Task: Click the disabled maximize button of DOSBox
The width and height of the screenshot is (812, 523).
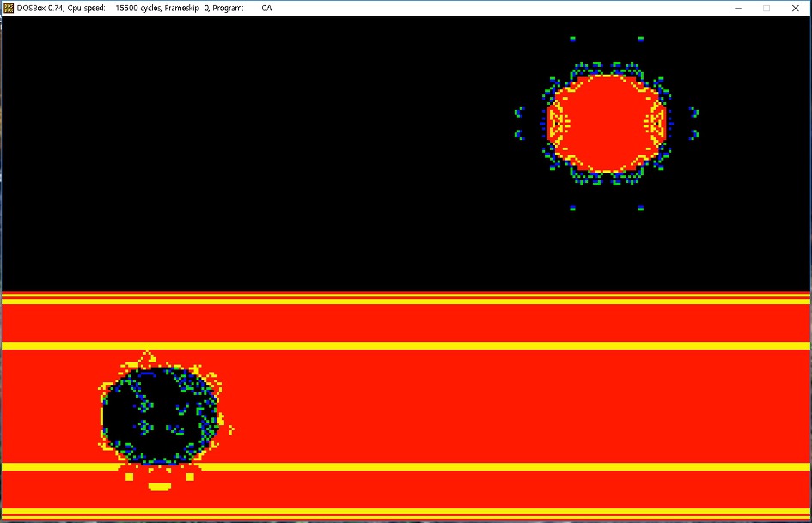Action: click(766, 9)
